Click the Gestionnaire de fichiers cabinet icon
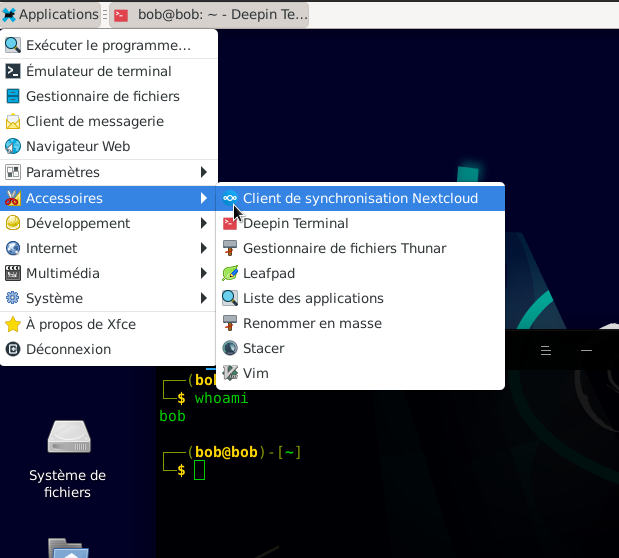Viewport: 619px width, 558px height. point(13,96)
